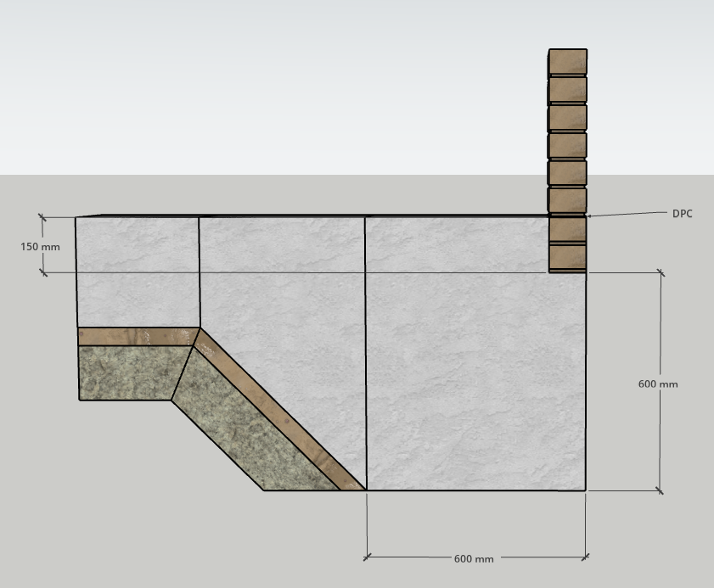Pick the horizontal brown sand layer

[x=136, y=336]
